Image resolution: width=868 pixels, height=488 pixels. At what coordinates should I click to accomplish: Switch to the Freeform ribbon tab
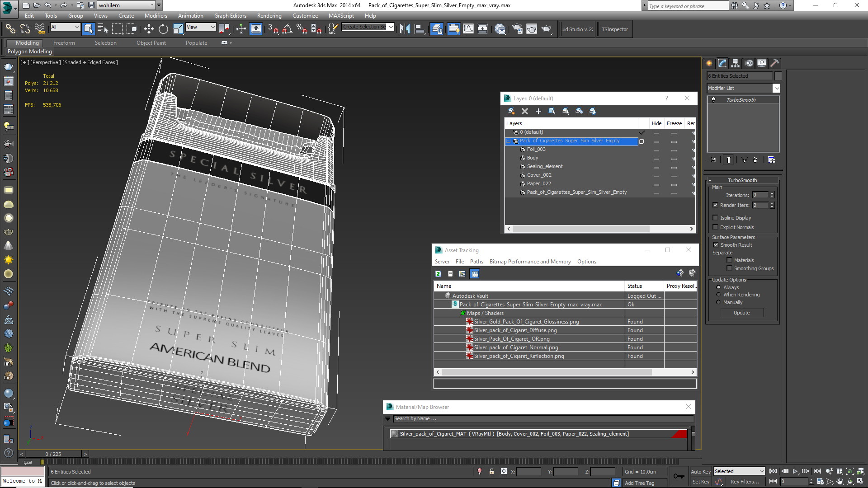[64, 43]
